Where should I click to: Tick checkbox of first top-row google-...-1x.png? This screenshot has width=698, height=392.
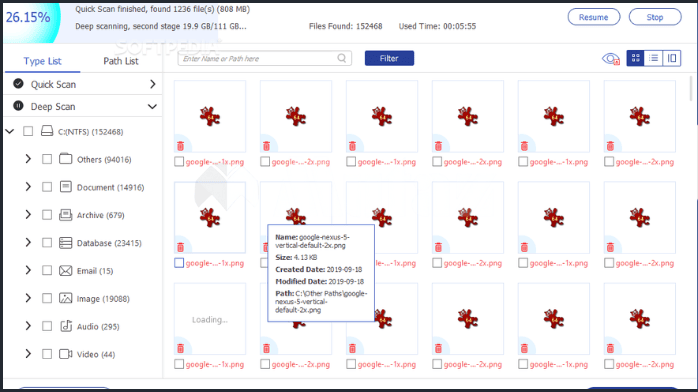(179, 162)
